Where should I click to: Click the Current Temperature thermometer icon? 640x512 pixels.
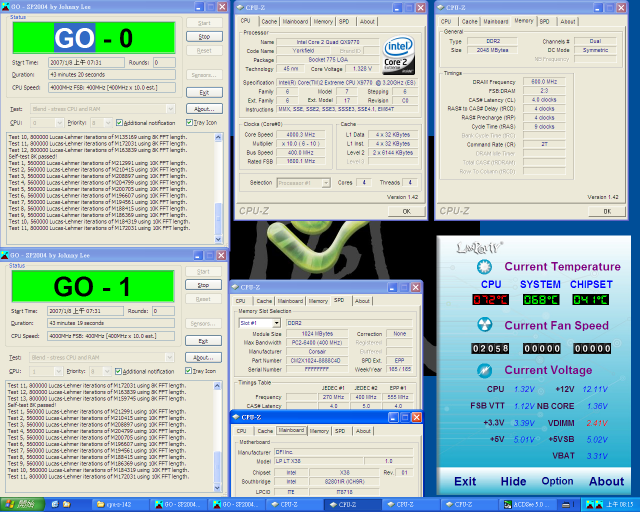pyautogui.click(x=484, y=267)
